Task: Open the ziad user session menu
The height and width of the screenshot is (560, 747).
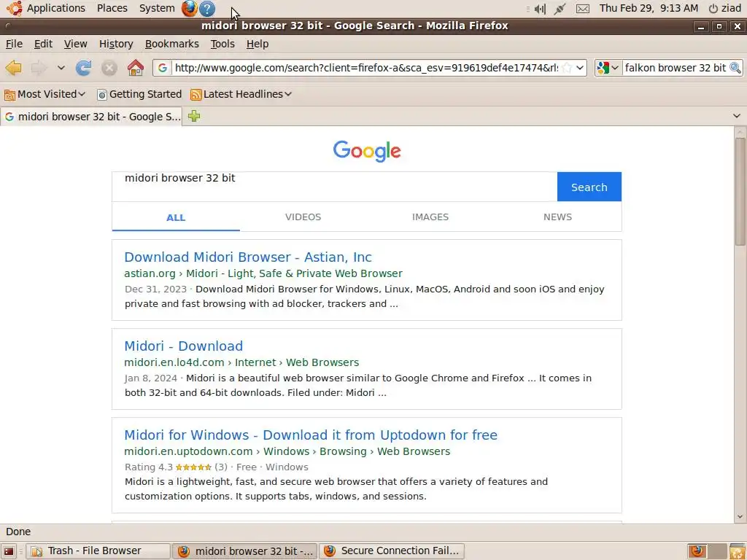Action: pyautogui.click(x=725, y=8)
